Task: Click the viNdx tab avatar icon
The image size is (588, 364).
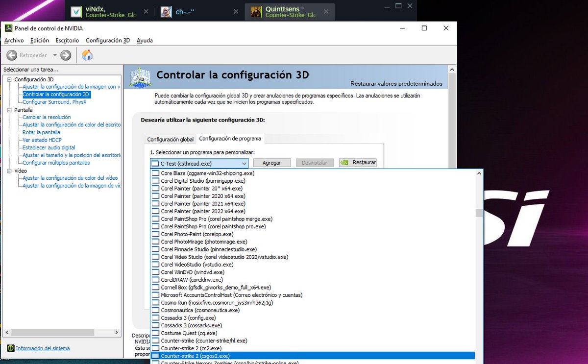Action: click(76, 12)
